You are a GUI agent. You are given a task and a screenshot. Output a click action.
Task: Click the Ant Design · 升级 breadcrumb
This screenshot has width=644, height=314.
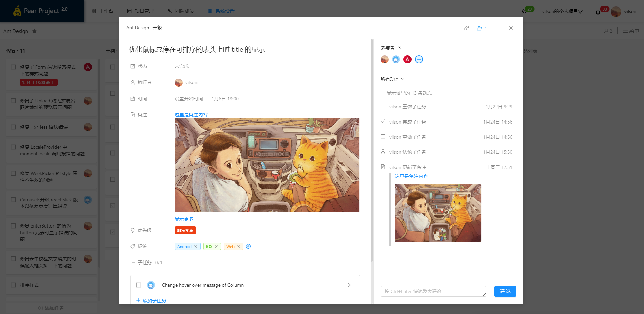[144, 28]
